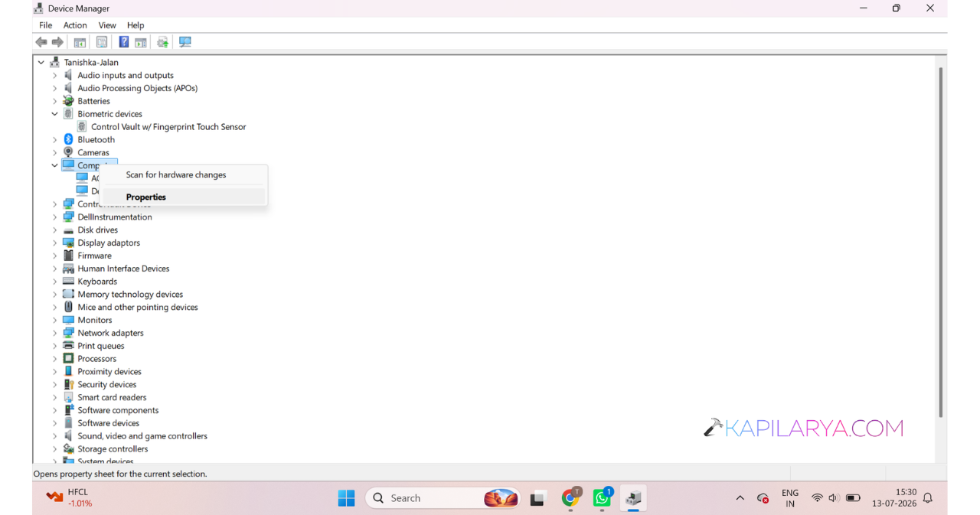Open the toolbar Properties sheet icon
Viewport: 980px width, 515px height.
click(x=102, y=42)
